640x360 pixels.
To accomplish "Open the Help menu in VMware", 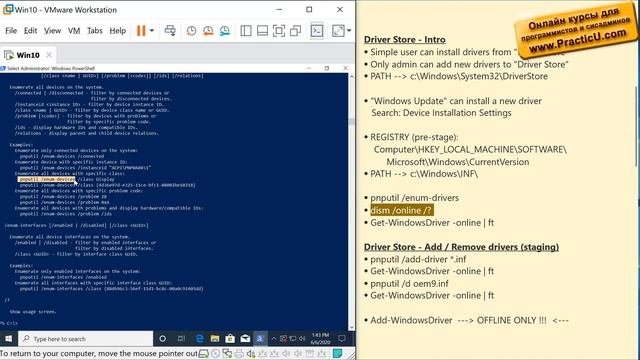I will 118,31.
